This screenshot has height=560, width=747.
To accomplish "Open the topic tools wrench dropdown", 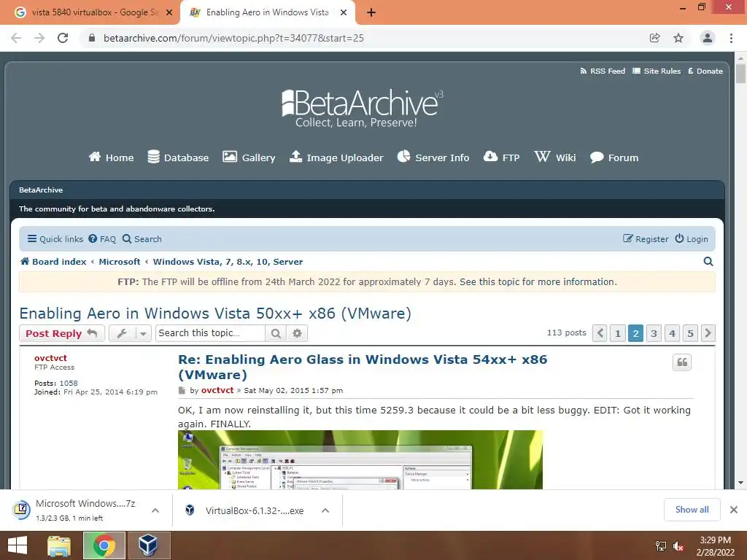I will point(130,333).
